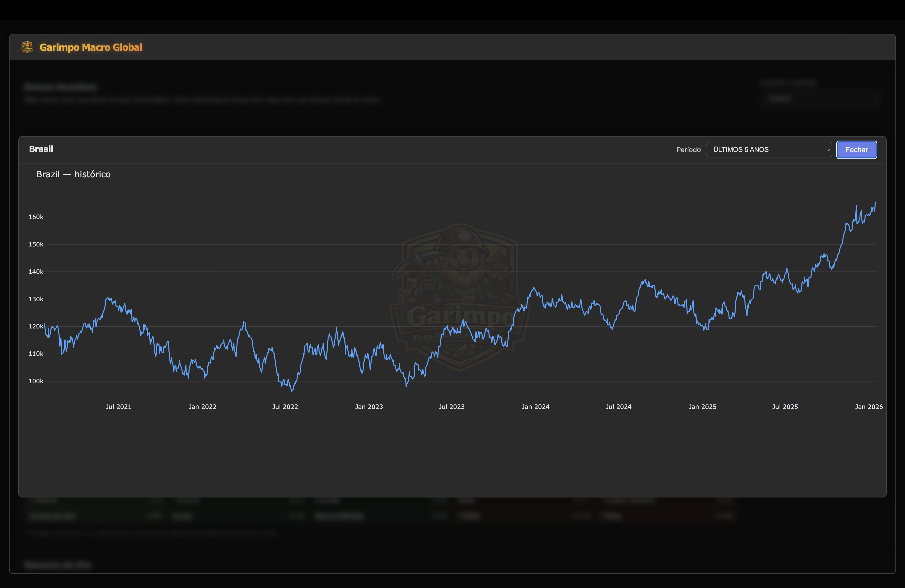Screen dimensions: 905x588
Task: Click the 160k y-axis label
Action: (36, 217)
